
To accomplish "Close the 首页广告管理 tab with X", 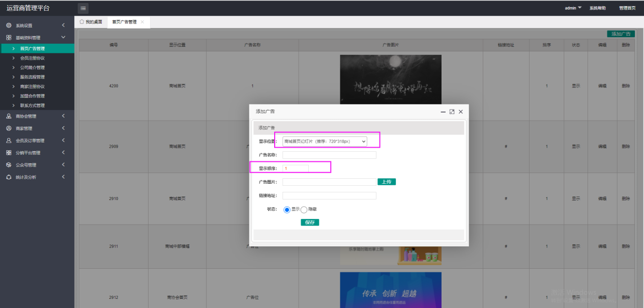I will coord(142,22).
